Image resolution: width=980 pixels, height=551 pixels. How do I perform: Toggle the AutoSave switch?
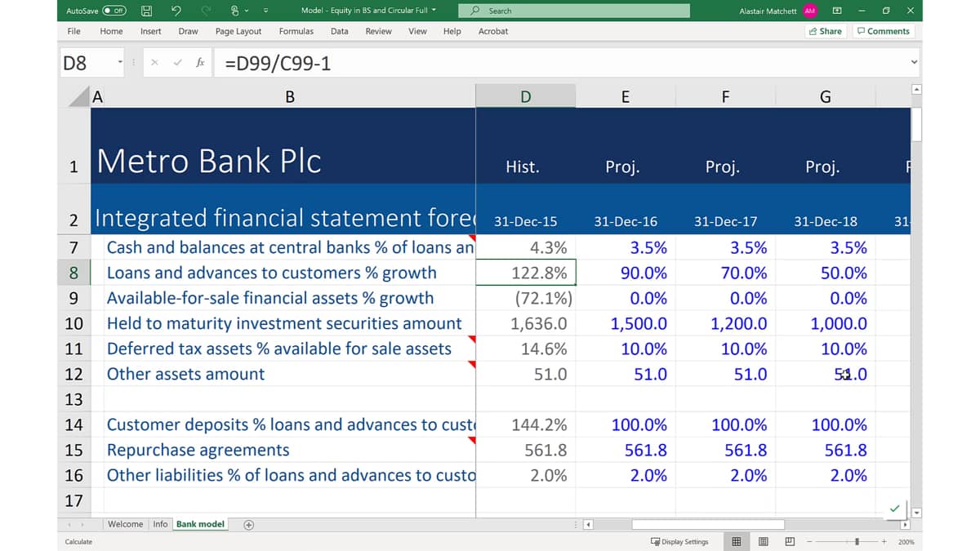pos(114,11)
